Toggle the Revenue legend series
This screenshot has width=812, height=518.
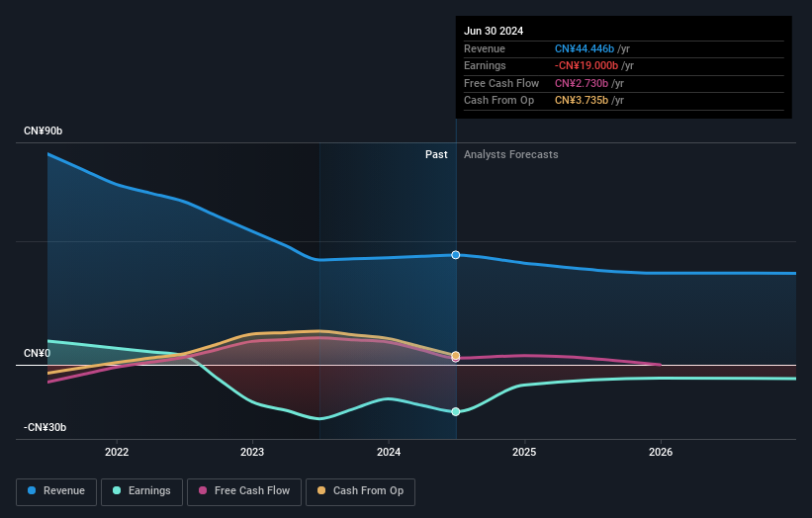coord(56,491)
